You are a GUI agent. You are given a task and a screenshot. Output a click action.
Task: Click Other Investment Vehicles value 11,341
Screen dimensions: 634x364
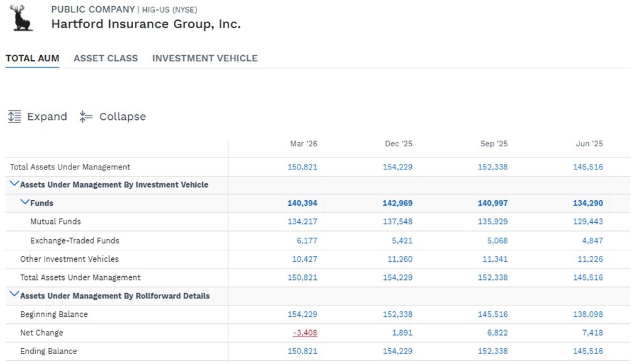tap(495, 259)
